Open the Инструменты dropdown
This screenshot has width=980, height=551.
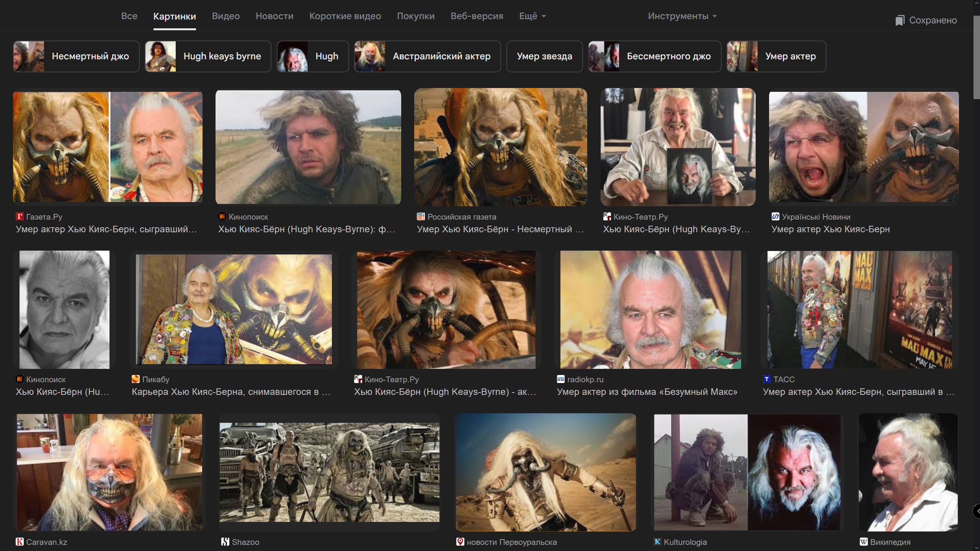click(682, 16)
